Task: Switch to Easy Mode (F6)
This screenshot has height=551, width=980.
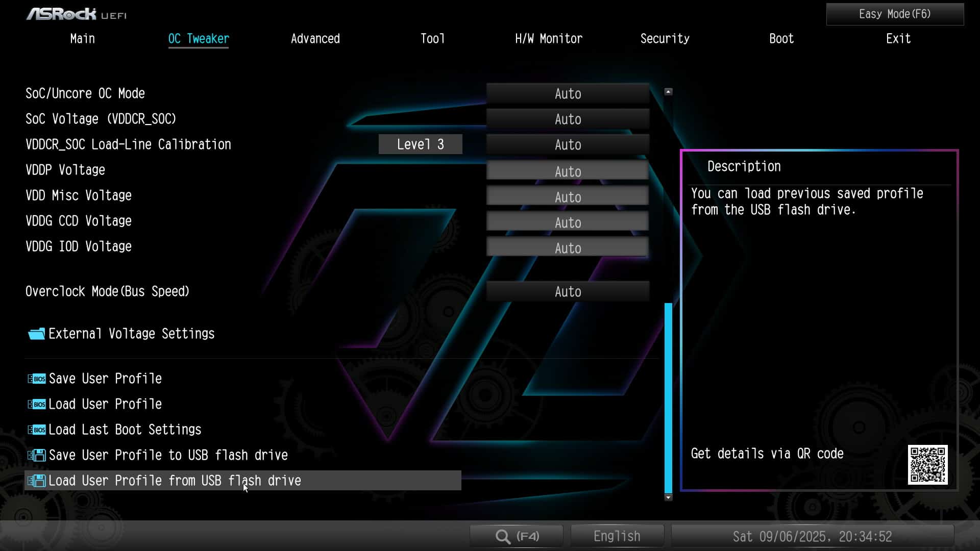Action: (x=894, y=14)
